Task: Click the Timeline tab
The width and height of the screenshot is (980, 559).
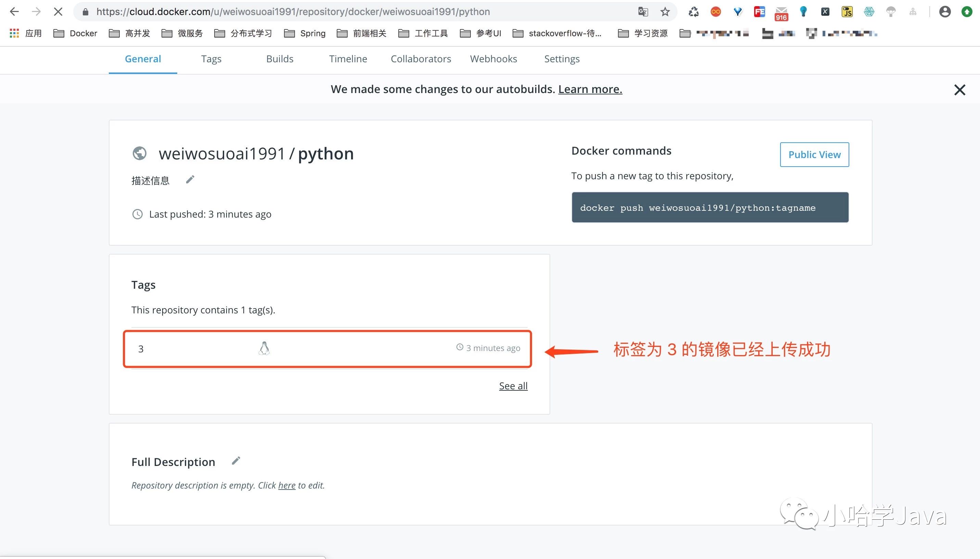Action: coord(348,59)
